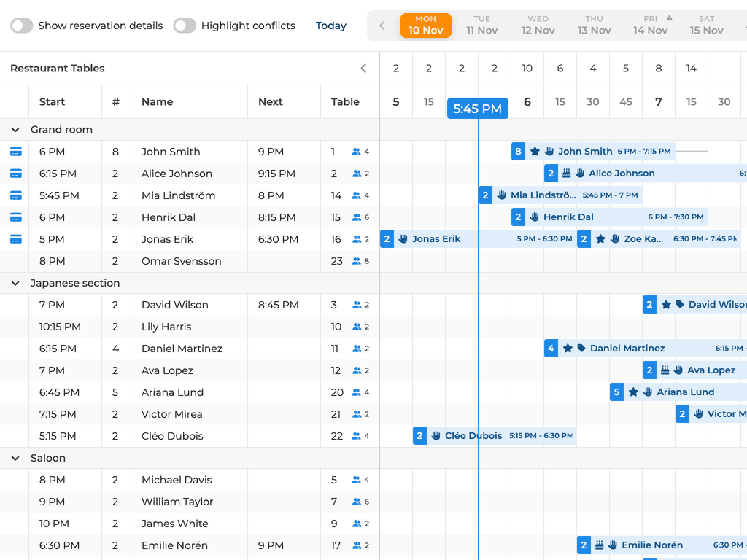Image resolution: width=747 pixels, height=560 pixels.
Task: Select the SAT 15 Nov date tab
Action: pos(706,26)
